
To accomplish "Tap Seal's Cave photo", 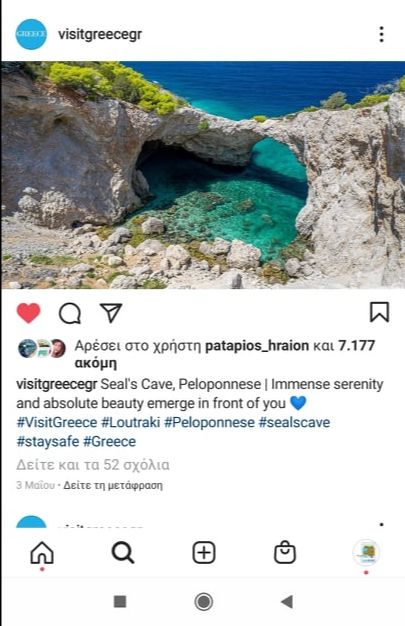I will pyautogui.click(x=203, y=175).
